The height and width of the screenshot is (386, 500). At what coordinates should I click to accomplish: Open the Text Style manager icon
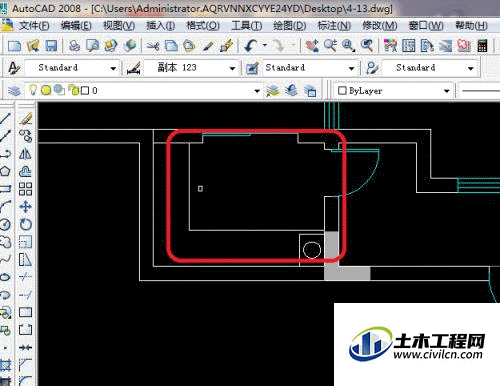point(14,68)
